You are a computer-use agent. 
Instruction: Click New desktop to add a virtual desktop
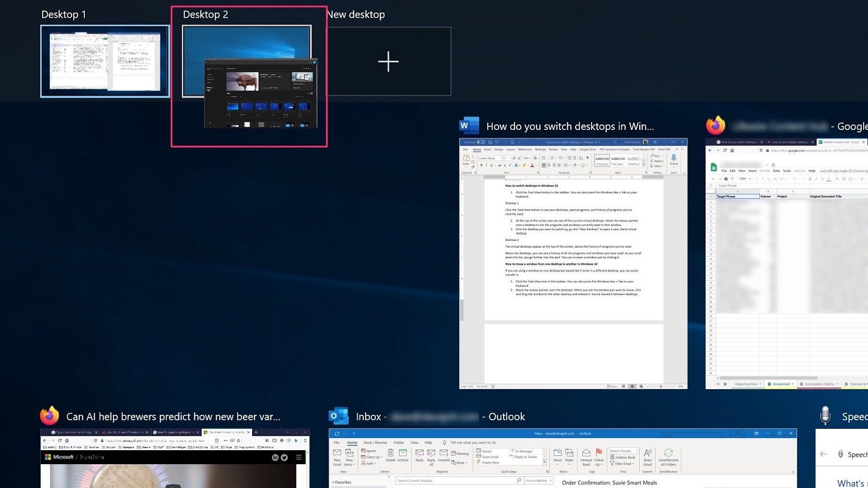tap(388, 61)
